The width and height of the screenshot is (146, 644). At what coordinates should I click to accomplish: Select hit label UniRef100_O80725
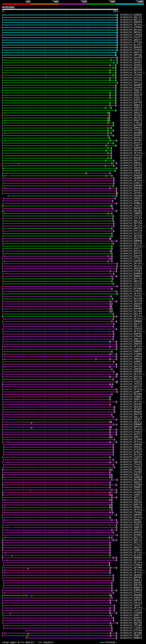[131, 238]
